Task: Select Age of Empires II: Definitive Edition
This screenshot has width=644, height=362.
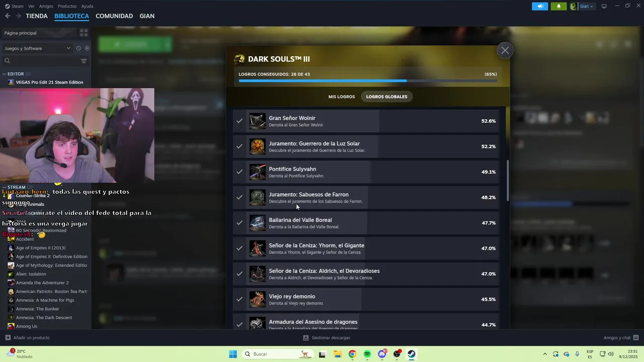Action: click(48, 256)
